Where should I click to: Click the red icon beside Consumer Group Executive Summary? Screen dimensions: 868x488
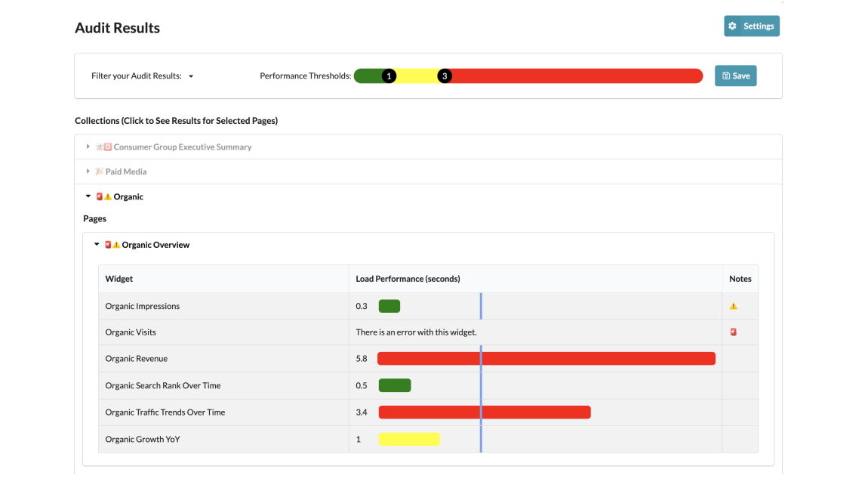tap(108, 147)
